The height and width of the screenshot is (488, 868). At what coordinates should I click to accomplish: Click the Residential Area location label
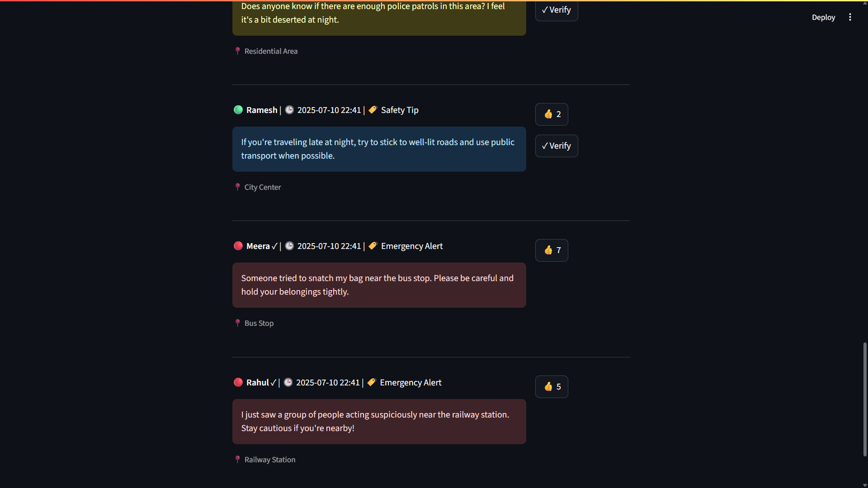(x=271, y=52)
